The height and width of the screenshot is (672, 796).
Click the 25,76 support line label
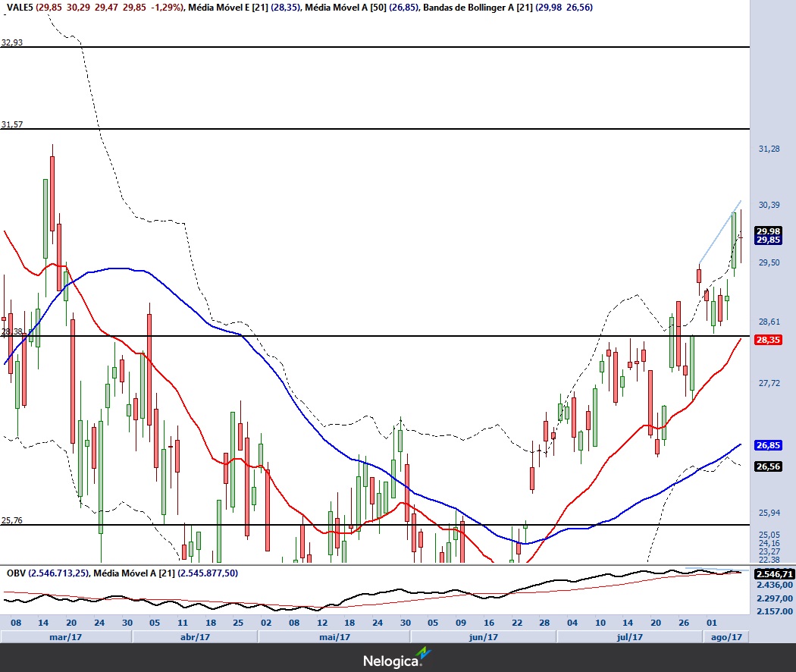click(x=12, y=520)
